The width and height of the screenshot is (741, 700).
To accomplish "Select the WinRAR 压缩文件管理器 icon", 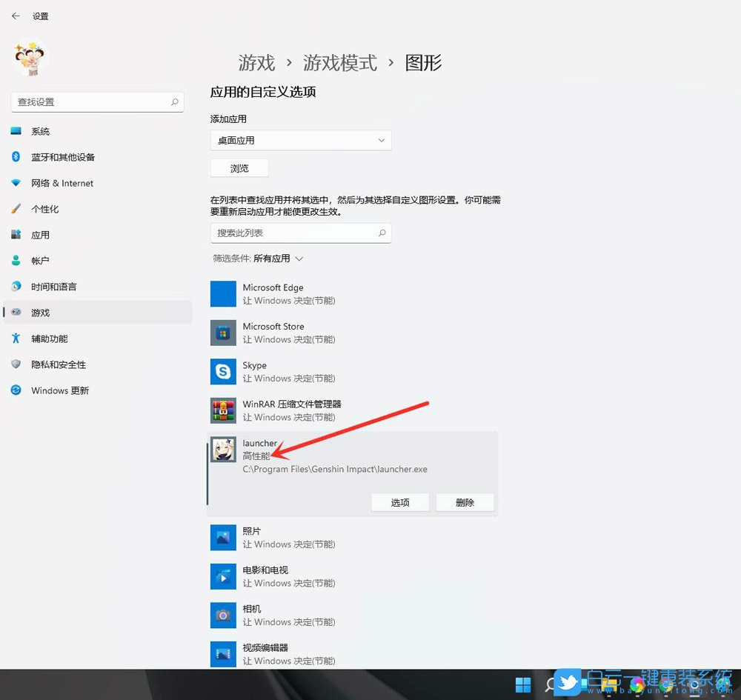I will (223, 410).
